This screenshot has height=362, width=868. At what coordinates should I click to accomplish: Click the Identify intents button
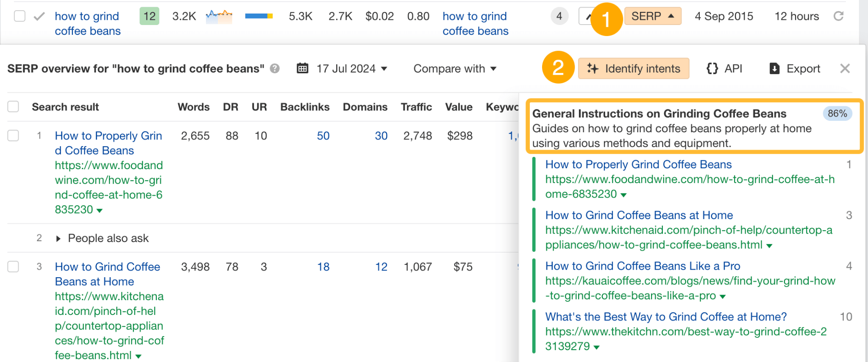pos(634,68)
